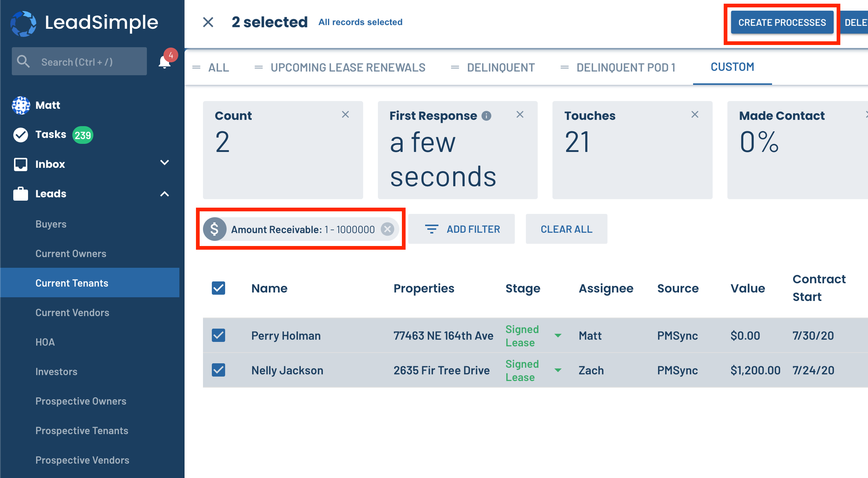Click drag handle beside DELINQUENT POD 1

[565, 67]
